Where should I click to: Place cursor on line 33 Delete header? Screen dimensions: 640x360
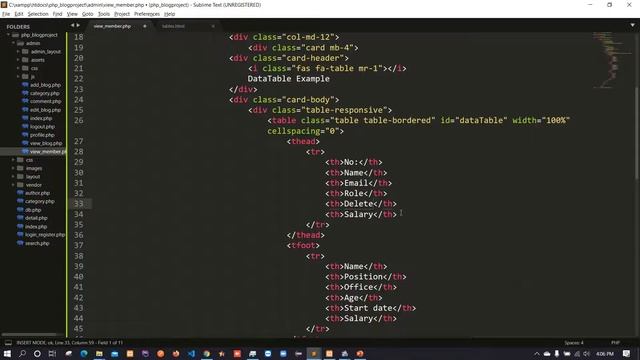point(361,204)
